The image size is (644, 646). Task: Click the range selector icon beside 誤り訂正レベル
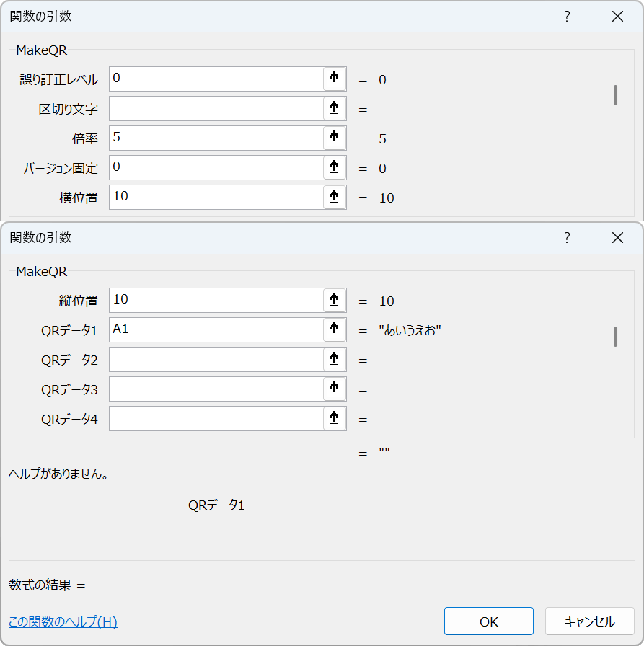333,79
